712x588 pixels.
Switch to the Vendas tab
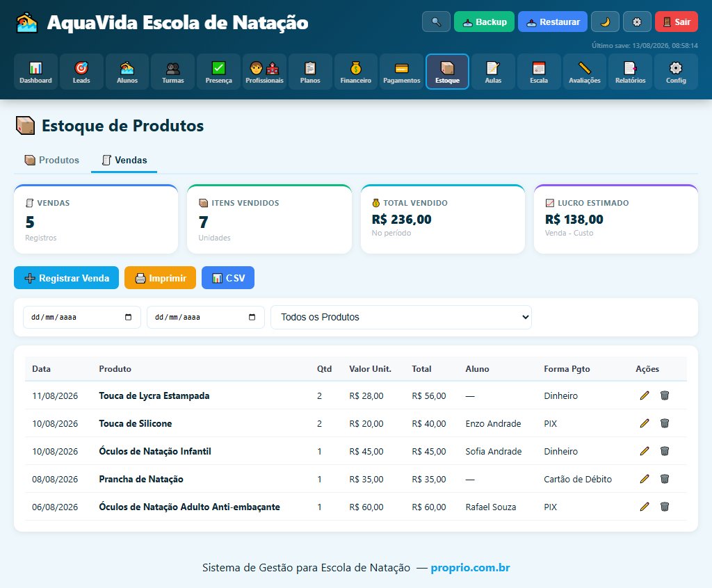pyautogui.click(x=124, y=161)
